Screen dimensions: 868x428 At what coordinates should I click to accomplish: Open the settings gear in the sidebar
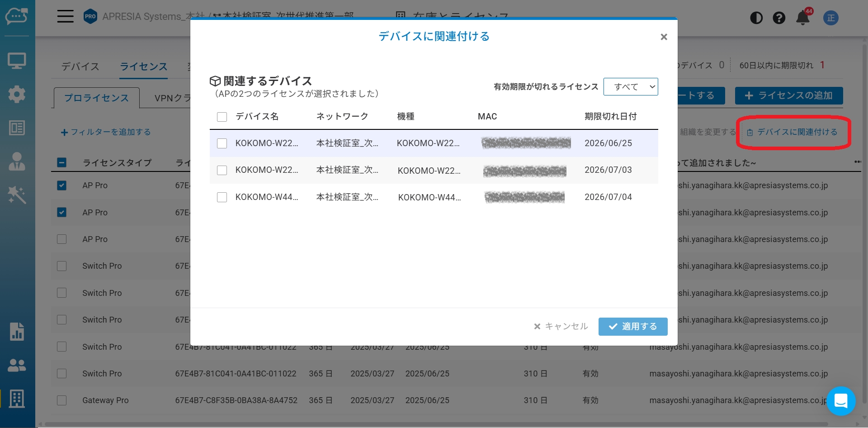[17, 94]
